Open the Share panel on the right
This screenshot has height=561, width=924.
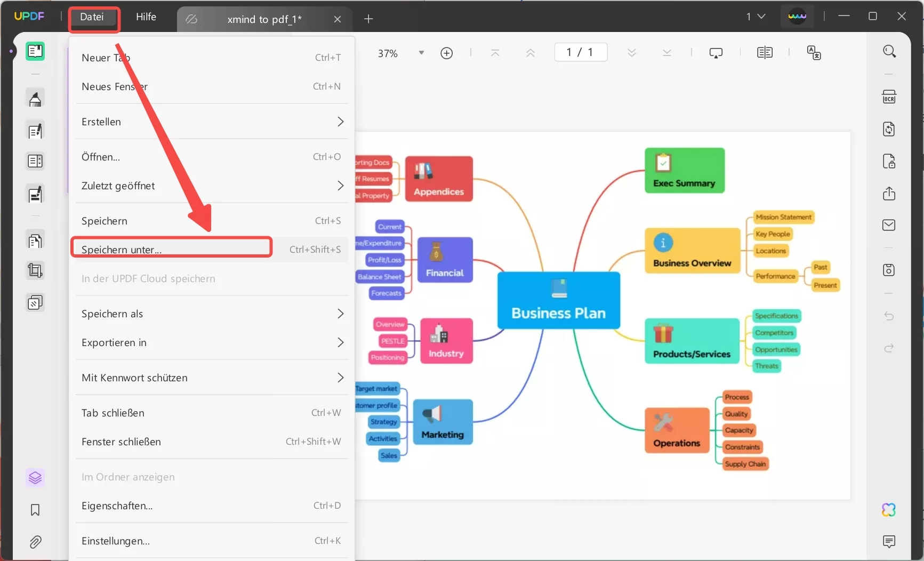tap(889, 194)
